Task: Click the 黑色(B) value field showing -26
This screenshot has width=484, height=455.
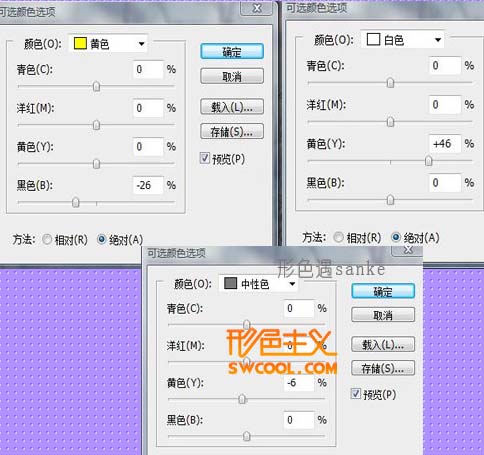Action: [x=148, y=185]
